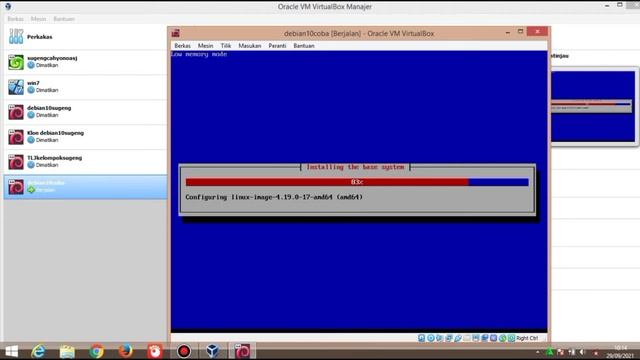
Task: Open File Explorer from the taskbar
Action: 67,351
